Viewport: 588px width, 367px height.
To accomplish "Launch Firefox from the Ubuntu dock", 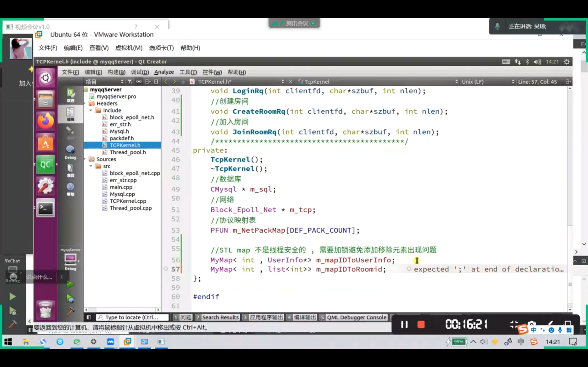I will click(x=45, y=121).
